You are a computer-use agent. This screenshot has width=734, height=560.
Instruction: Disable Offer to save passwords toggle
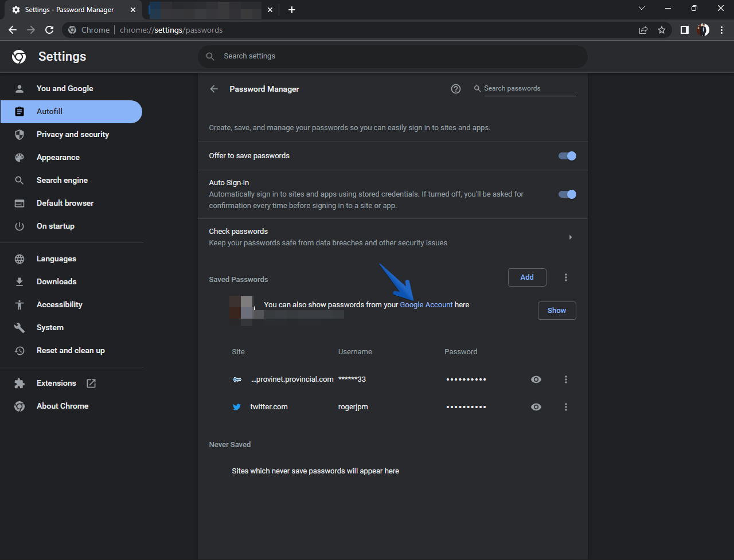coord(567,156)
